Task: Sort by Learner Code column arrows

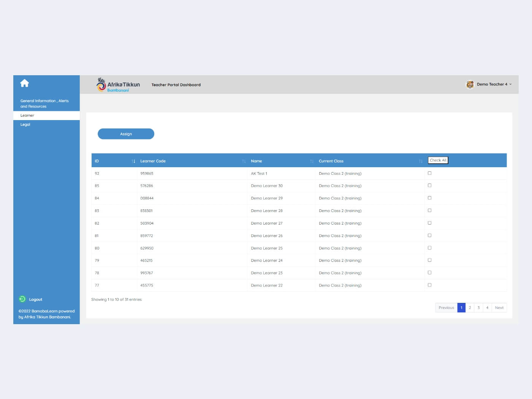Action: [244, 161]
